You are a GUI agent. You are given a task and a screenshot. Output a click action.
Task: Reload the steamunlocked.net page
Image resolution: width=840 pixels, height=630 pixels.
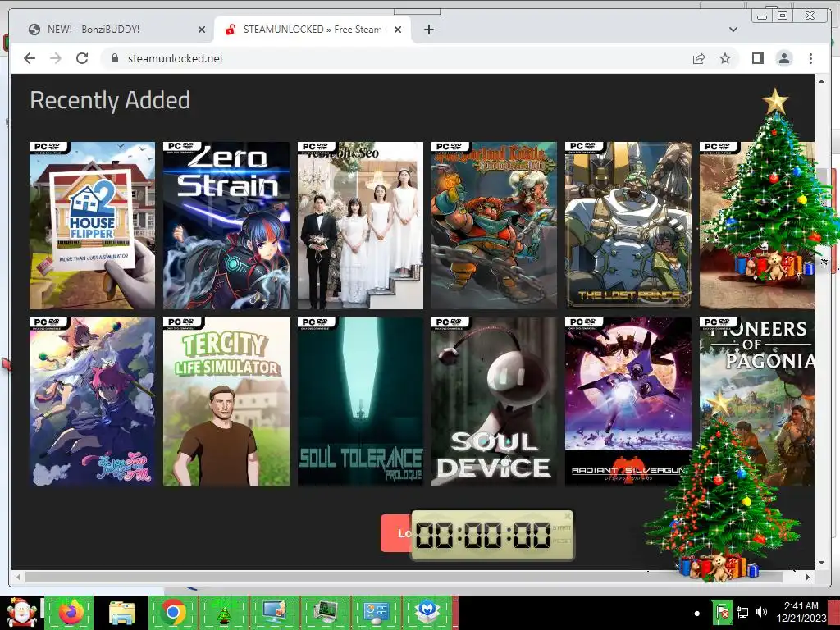coord(82,58)
